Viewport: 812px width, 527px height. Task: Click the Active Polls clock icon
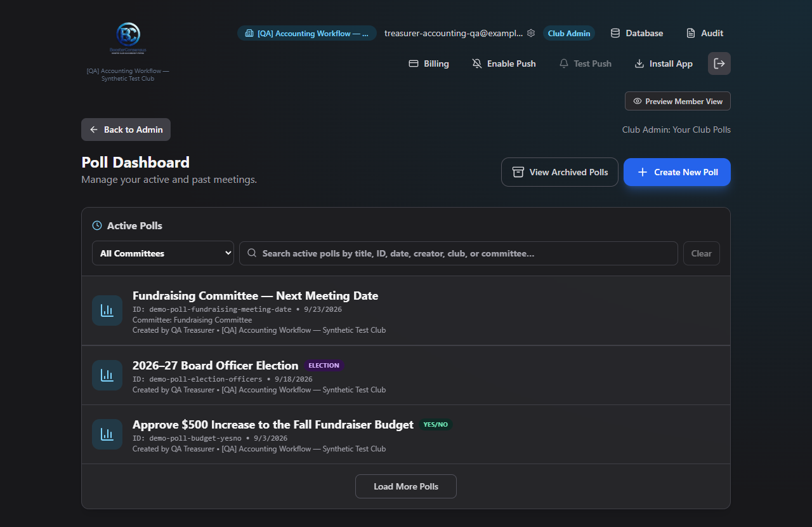point(97,225)
